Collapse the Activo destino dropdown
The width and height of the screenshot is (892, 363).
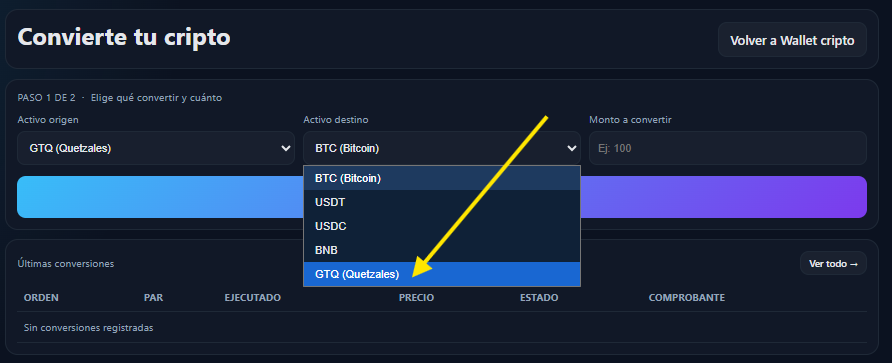tap(441, 148)
